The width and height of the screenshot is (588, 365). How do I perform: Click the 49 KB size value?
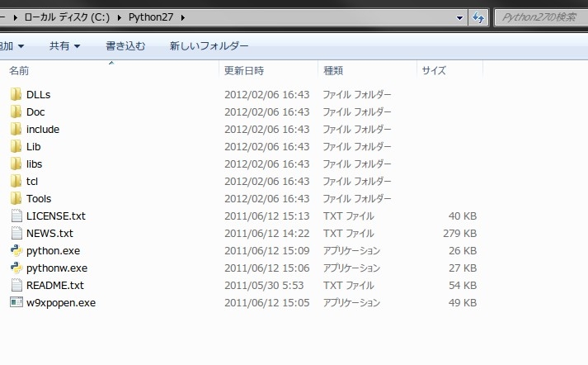click(x=463, y=303)
